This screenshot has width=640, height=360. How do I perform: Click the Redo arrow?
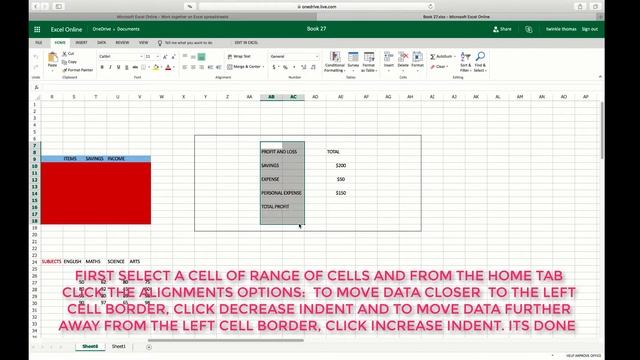coord(36,67)
